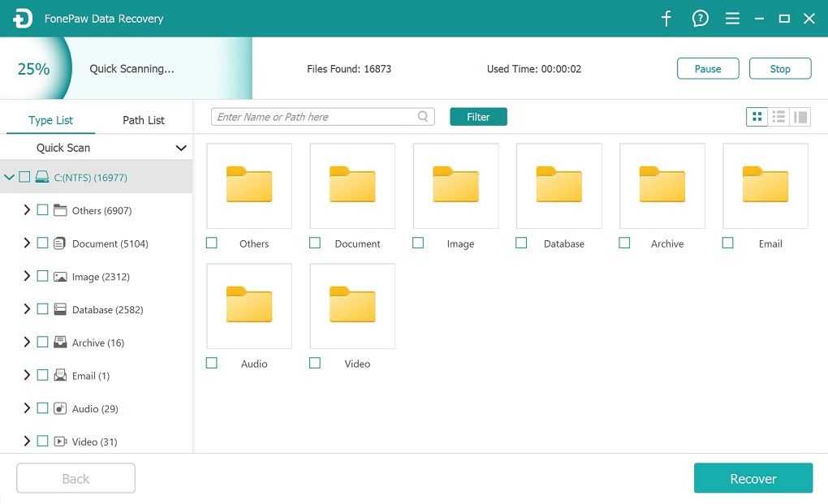
Task: Check the C:(NTFS) drive checkbox
Action: (x=24, y=177)
